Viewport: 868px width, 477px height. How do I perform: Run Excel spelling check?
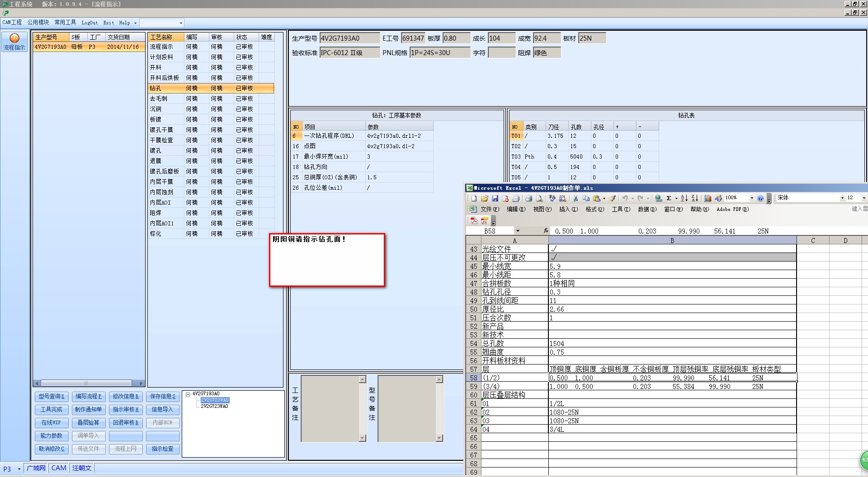tap(552, 198)
